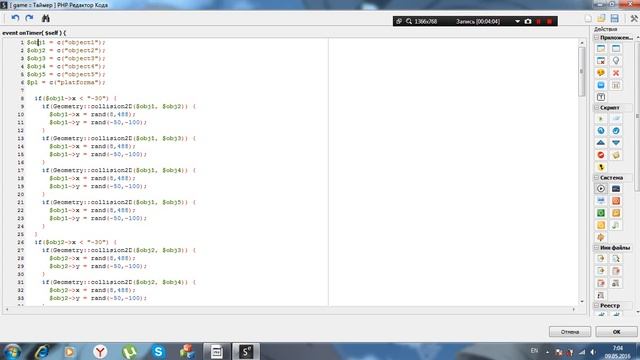Open Internet Explorer from taskbar
The image size is (640, 360).
42,351
